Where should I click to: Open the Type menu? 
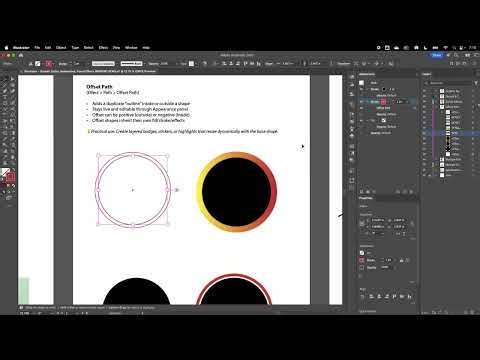(75, 48)
